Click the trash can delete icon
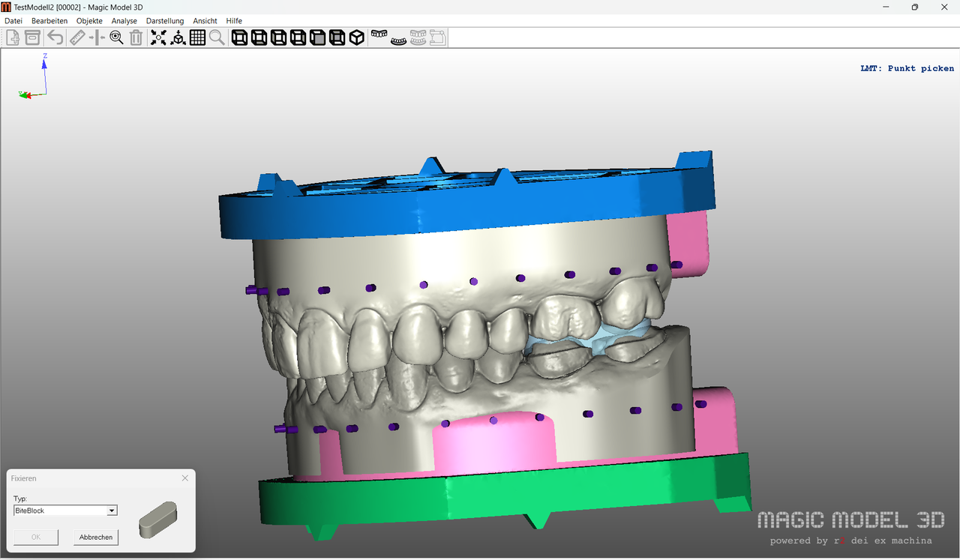960x560 pixels. pyautogui.click(x=136, y=37)
